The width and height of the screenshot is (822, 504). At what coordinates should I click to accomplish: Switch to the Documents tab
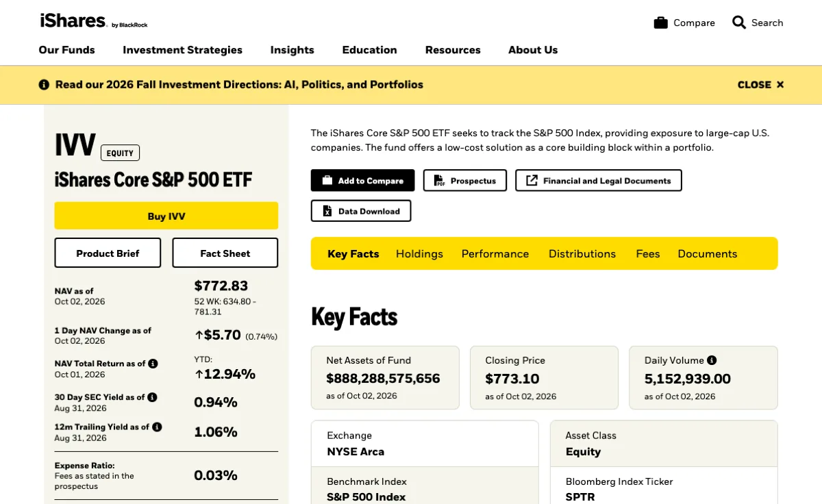708,253
